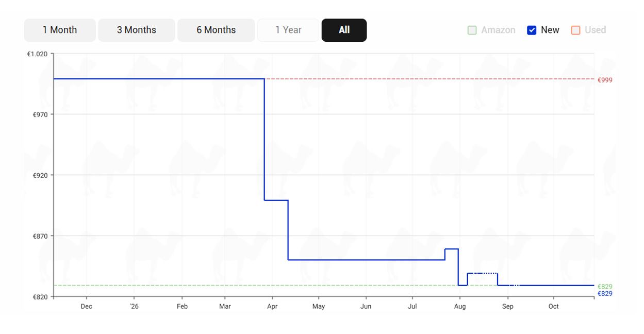Viewport: 644px width, 334px height.
Task: Click the Mar x-axis label
Action: [x=225, y=306]
